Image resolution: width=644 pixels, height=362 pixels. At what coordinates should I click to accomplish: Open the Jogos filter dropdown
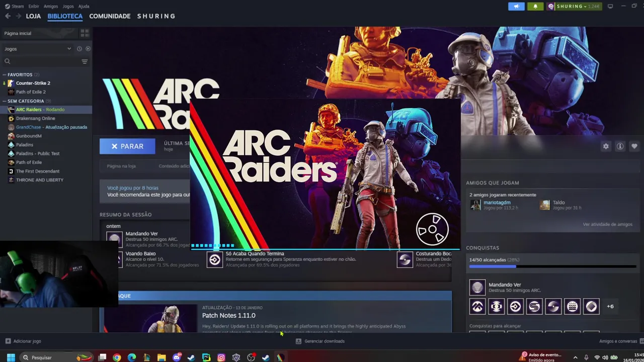click(x=38, y=49)
